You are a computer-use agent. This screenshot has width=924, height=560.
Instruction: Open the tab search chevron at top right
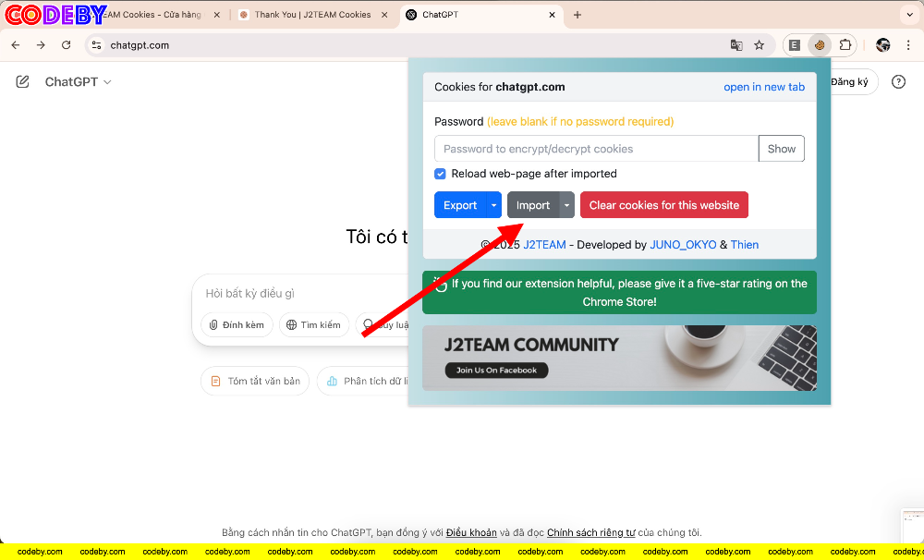coord(910,15)
